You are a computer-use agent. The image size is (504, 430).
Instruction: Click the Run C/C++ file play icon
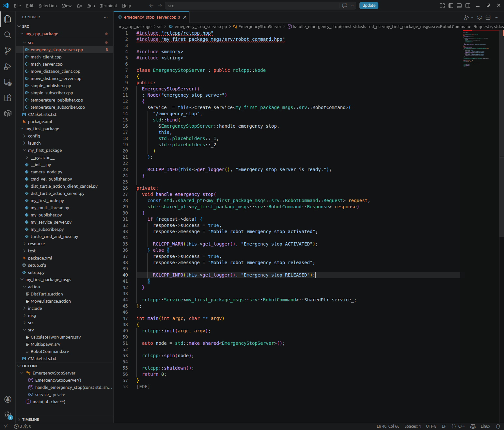point(466,17)
